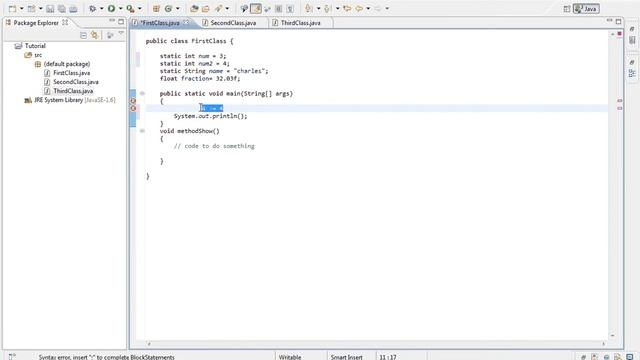Screen dimensions: 640x360
Task: Toggle the highlighted Mark Occurrences button
Action: point(256,9)
